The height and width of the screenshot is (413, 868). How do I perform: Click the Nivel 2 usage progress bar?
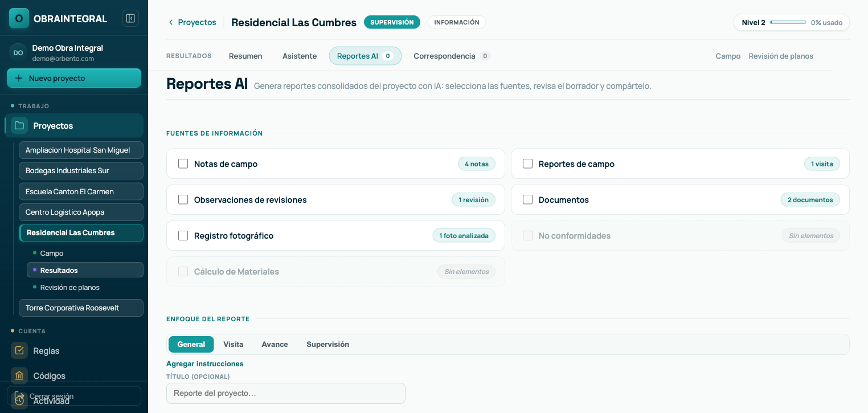(788, 22)
